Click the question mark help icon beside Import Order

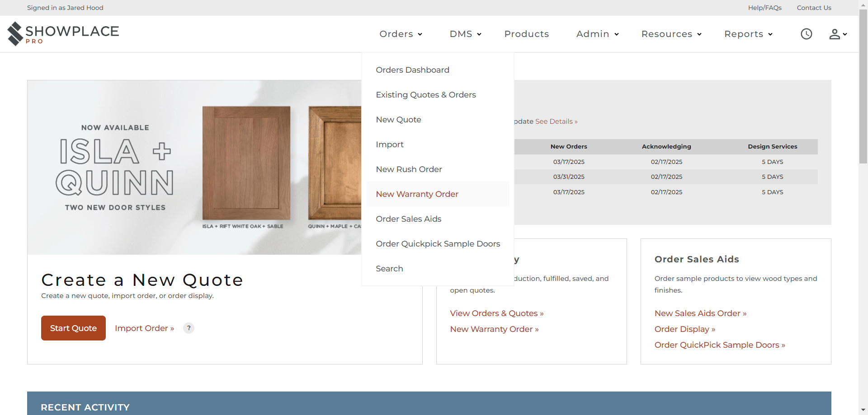(x=189, y=328)
